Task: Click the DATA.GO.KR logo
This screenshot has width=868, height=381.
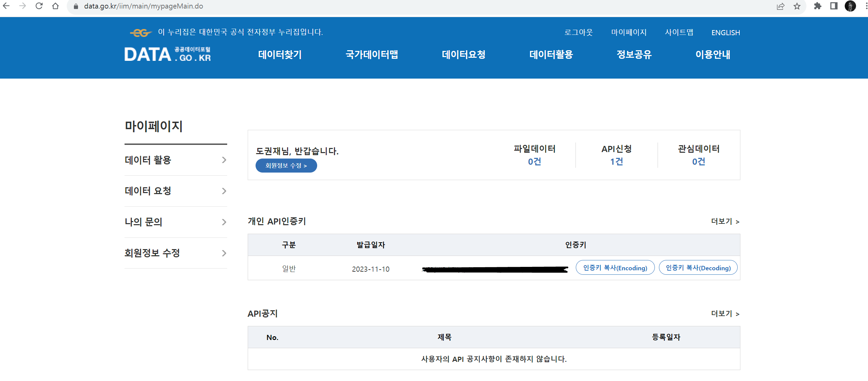Action: pos(167,55)
